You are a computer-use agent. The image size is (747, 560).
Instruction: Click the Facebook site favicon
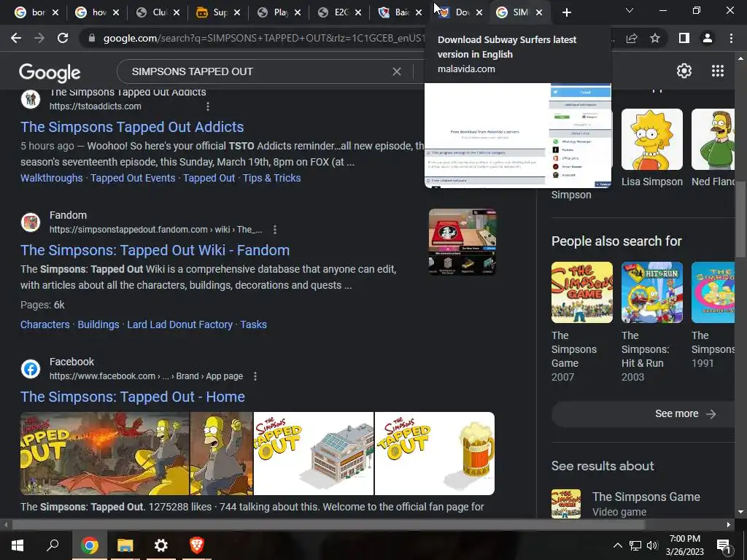pyautogui.click(x=31, y=369)
